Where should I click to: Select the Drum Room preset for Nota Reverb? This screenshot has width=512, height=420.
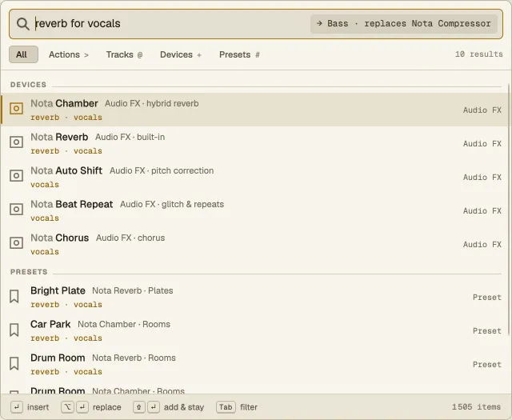[58, 358]
